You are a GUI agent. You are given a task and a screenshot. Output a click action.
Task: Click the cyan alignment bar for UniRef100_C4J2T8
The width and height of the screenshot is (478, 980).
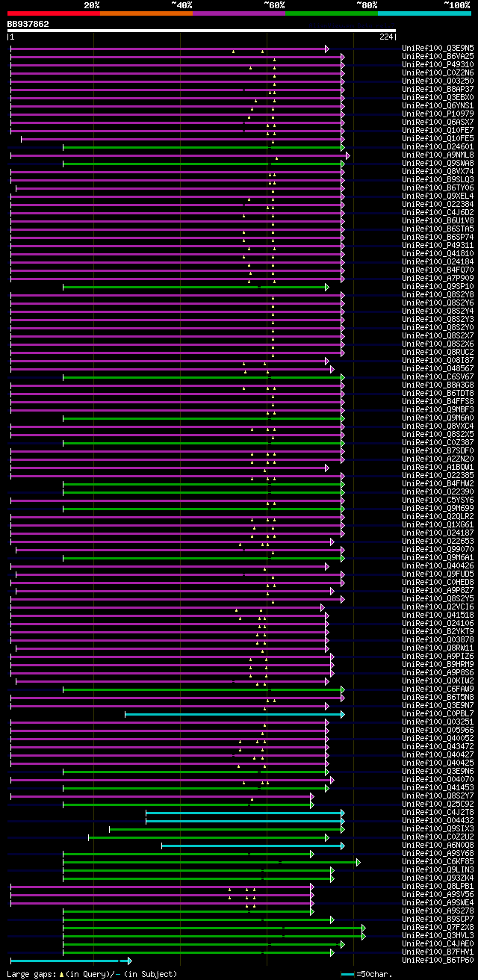245,812
